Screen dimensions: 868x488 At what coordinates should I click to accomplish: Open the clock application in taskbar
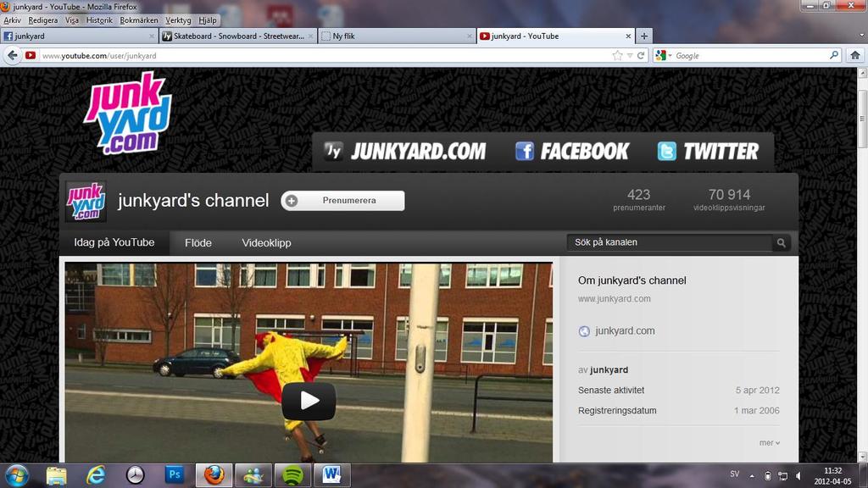(135, 475)
